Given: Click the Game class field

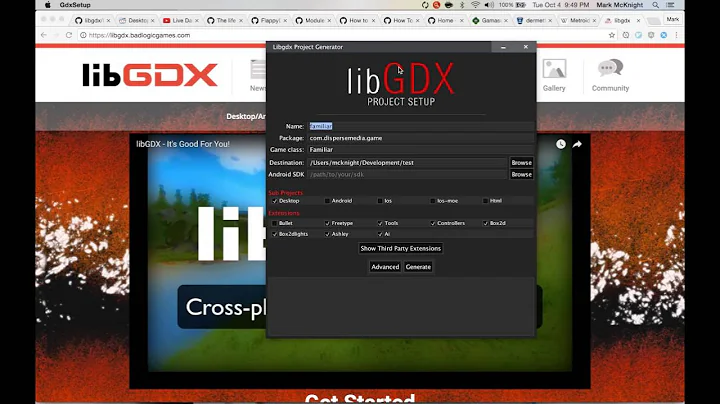Looking at the screenshot, I should (421, 150).
